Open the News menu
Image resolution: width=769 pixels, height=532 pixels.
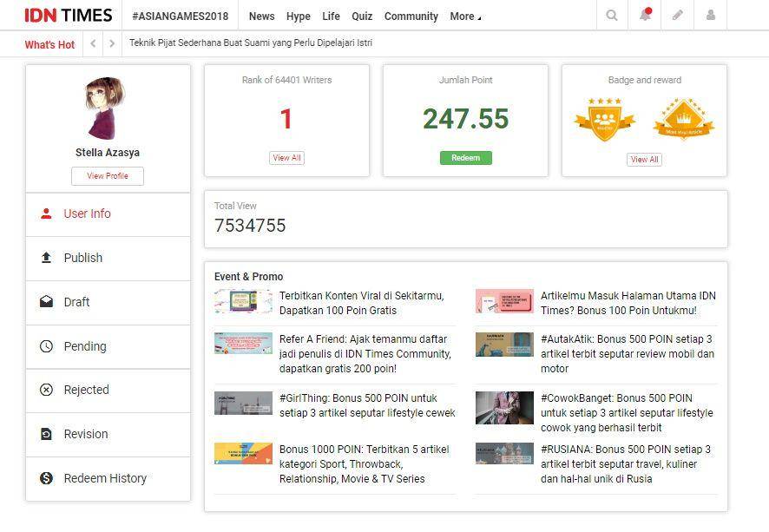point(261,16)
